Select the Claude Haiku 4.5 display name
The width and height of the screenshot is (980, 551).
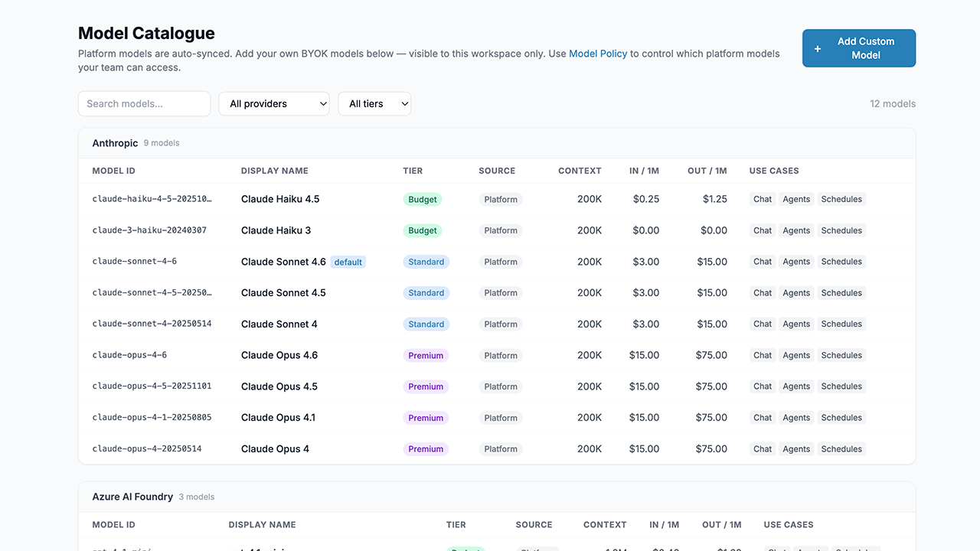pos(280,199)
